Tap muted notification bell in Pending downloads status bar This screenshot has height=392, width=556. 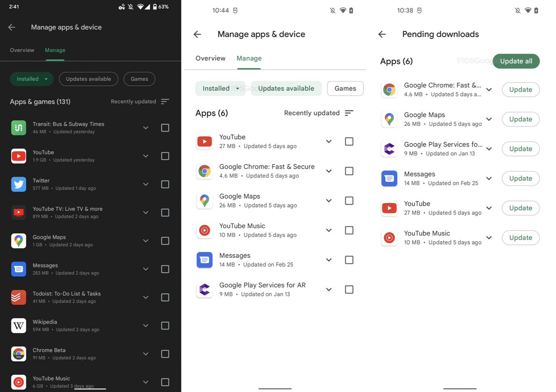(517, 10)
